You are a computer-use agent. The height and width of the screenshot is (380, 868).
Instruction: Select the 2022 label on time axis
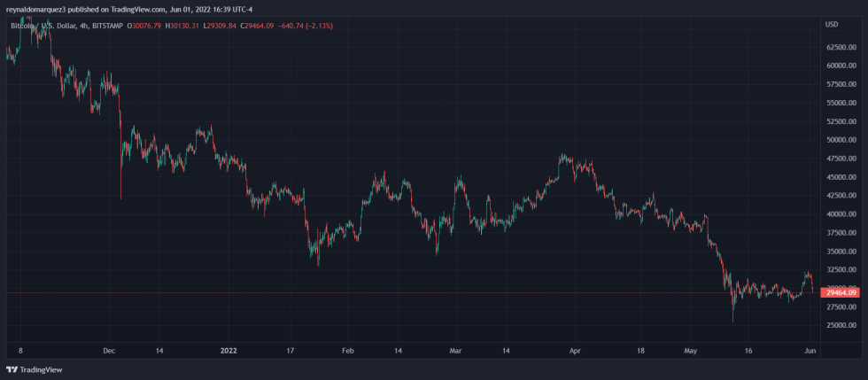click(230, 351)
